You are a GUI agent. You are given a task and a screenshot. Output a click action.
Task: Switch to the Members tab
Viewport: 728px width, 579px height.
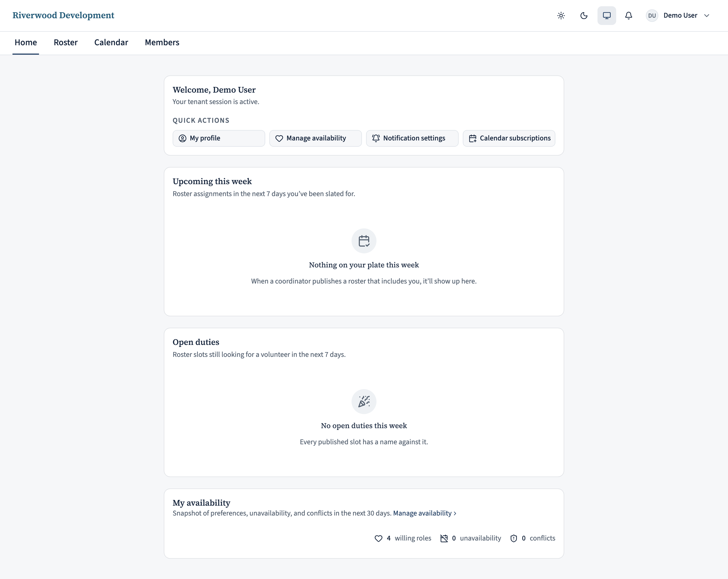162,43
